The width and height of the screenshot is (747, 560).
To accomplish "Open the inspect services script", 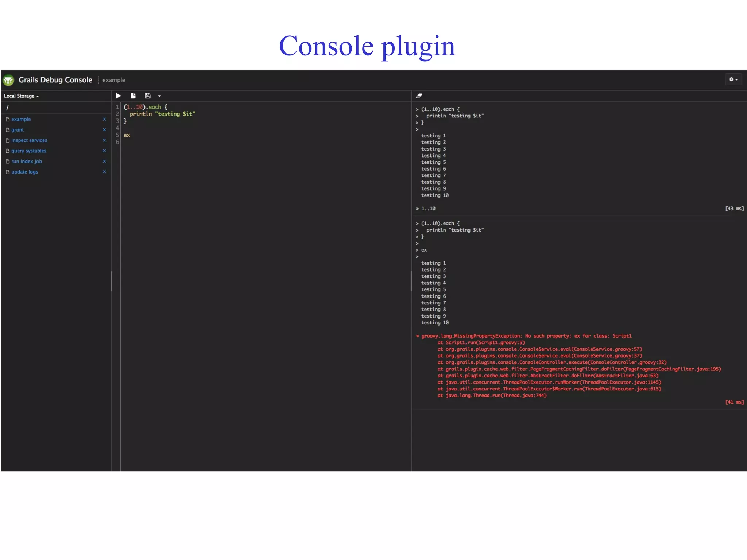I will tap(29, 140).
